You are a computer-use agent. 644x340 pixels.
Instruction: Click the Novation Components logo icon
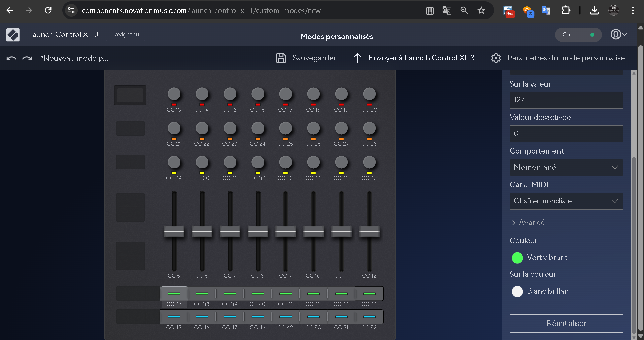tap(13, 35)
